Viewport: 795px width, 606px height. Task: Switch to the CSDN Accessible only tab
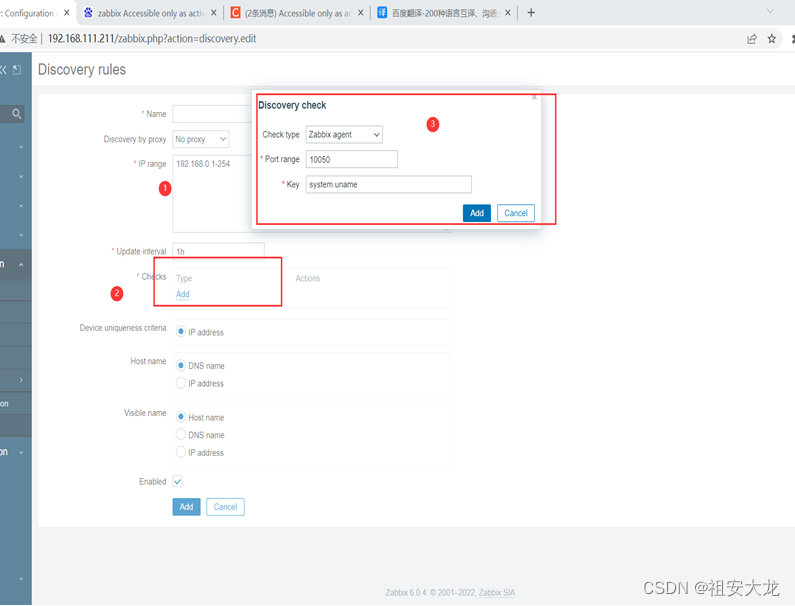tap(298, 13)
